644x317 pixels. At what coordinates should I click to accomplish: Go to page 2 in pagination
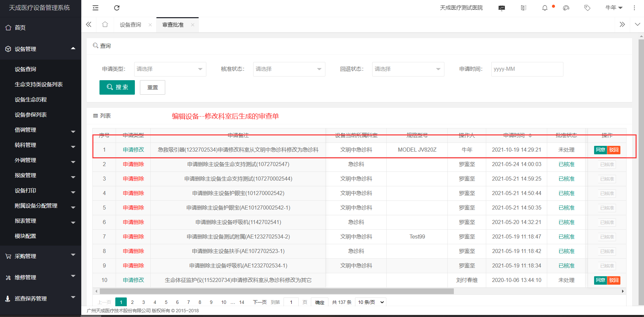click(x=132, y=302)
